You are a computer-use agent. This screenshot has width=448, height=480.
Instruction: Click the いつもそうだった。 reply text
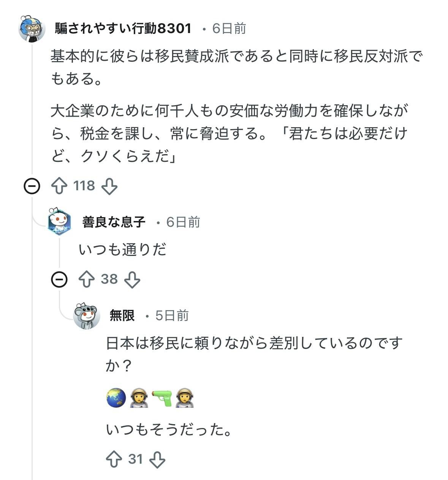[169, 430]
